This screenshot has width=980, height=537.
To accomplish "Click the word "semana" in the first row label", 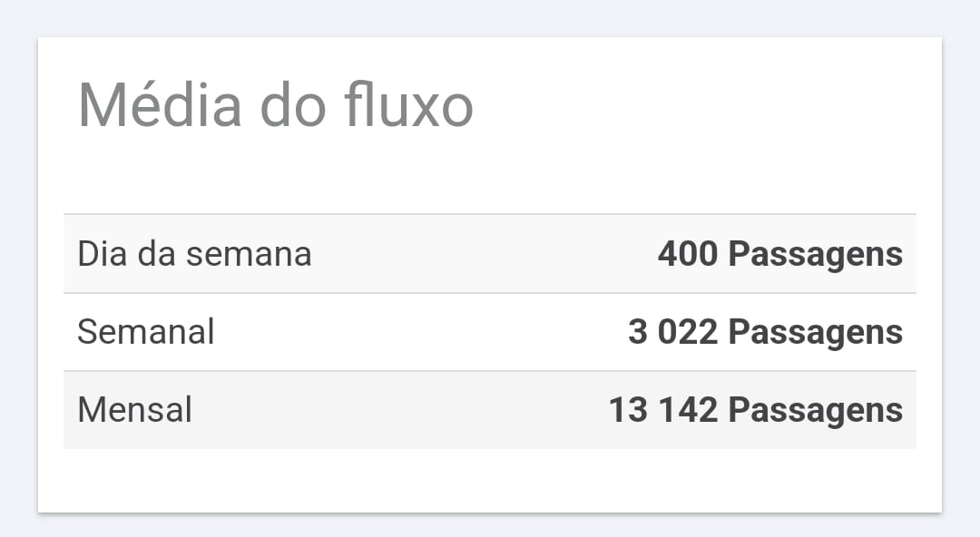I will 249,255.
